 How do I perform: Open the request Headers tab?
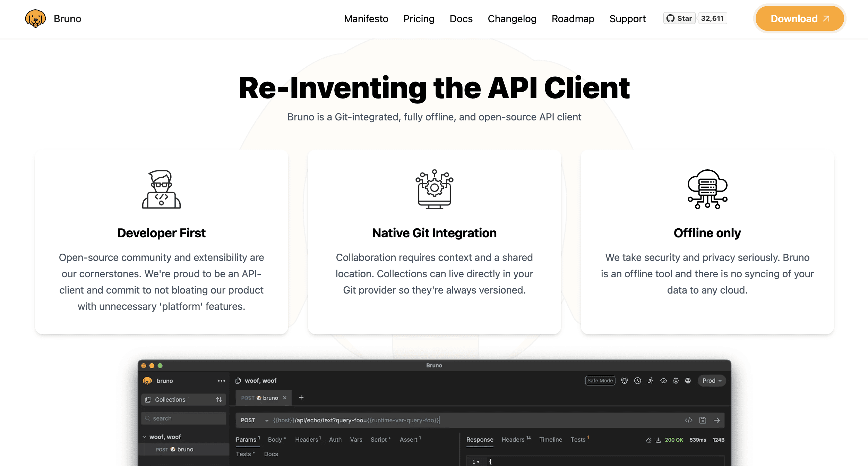coord(308,440)
